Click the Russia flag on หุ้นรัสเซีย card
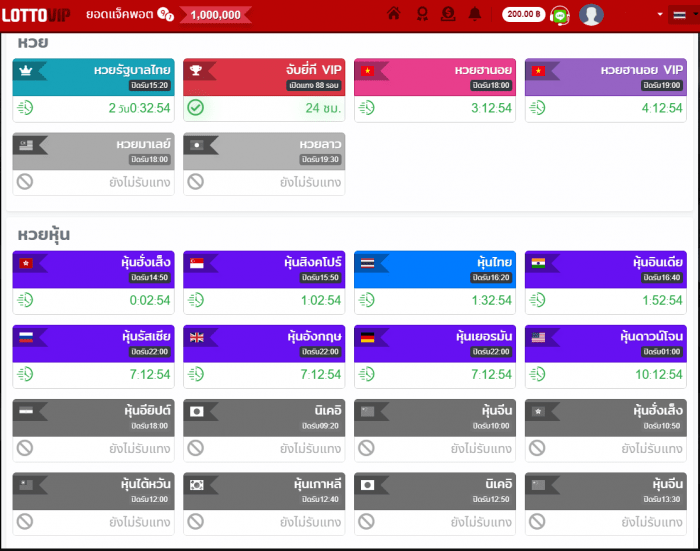The image size is (700, 551). coord(26,337)
